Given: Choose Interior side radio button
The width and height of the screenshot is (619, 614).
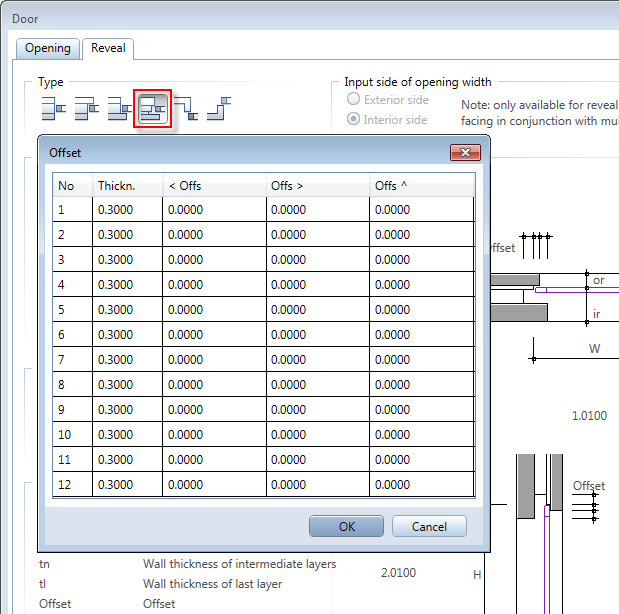Looking at the screenshot, I should (354, 120).
